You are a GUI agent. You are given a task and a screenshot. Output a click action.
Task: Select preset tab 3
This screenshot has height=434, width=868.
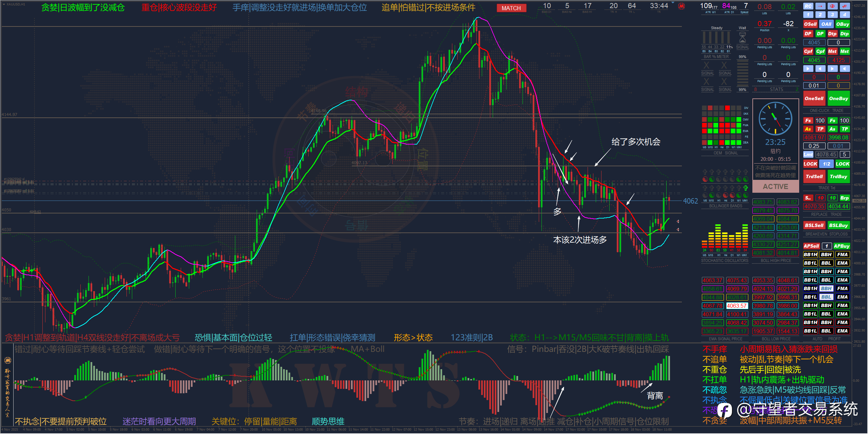coord(832,15)
